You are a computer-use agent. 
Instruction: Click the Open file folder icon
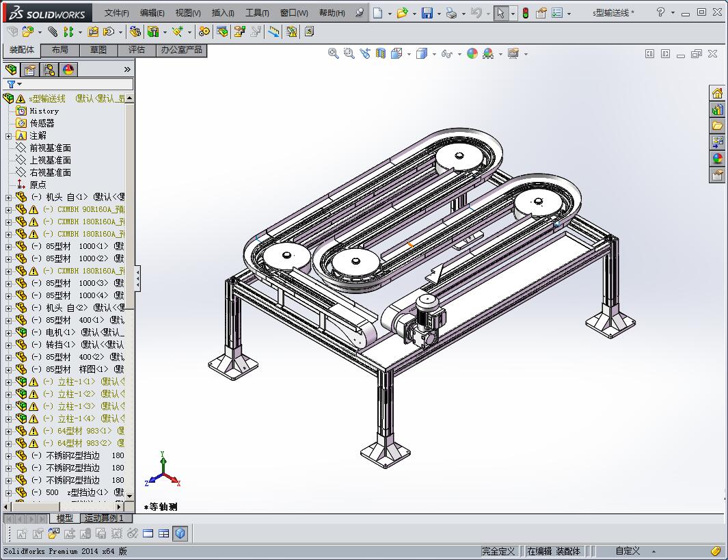[402, 13]
